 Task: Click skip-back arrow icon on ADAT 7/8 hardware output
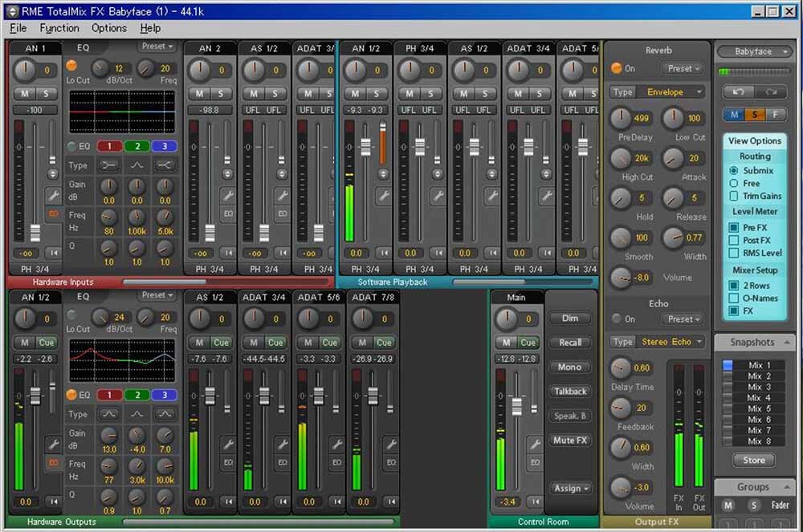pyautogui.click(x=391, y=502)
